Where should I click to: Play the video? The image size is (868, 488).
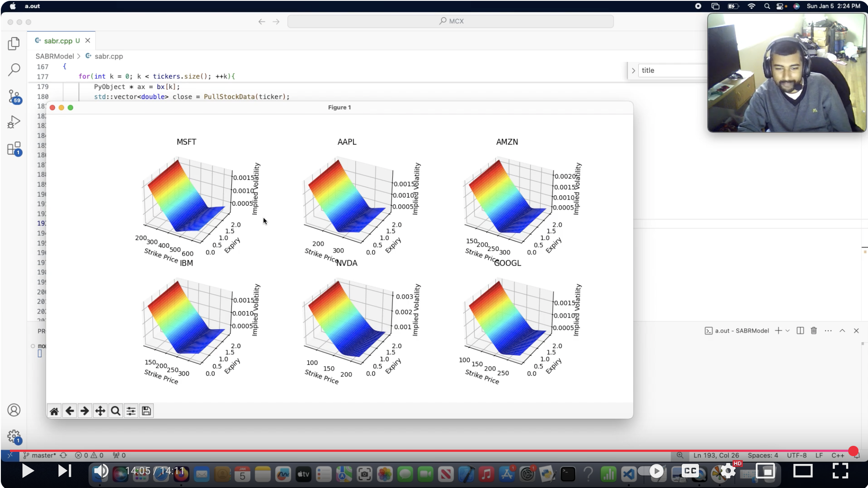tap(28, 471)
